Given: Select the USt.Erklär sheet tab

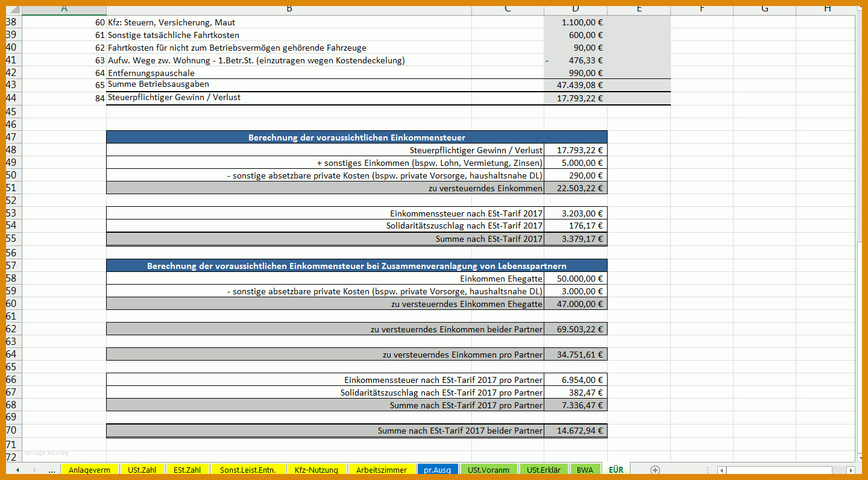Looking at the screenshot, I should pos(544,470).
